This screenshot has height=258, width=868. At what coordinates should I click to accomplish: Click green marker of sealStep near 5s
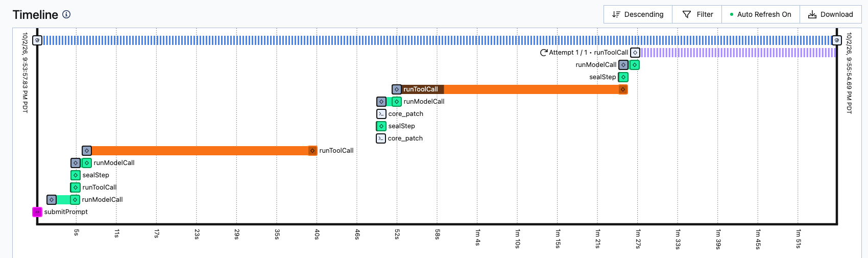coord(76,175)
